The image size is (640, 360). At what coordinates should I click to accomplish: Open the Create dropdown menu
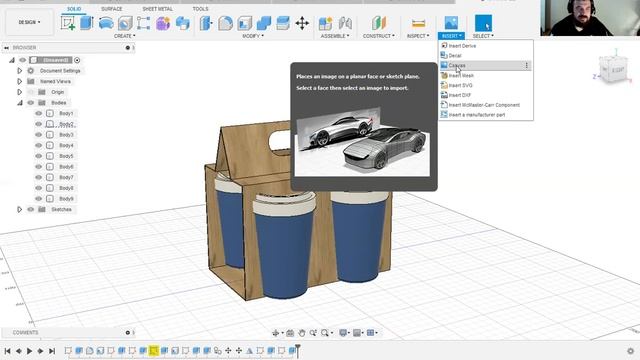tap(124, 36)
